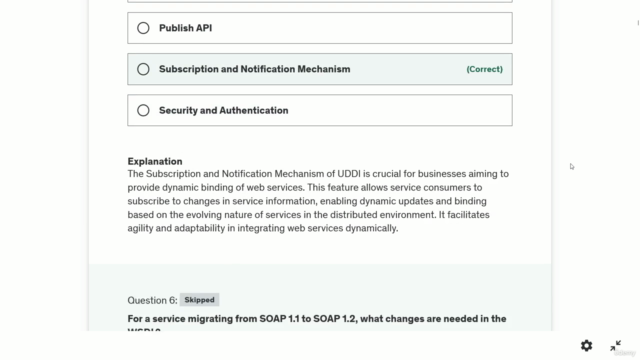Screen dimensions: 640x360
Task: Click the (Correct) label
Action: click(484, 69)
